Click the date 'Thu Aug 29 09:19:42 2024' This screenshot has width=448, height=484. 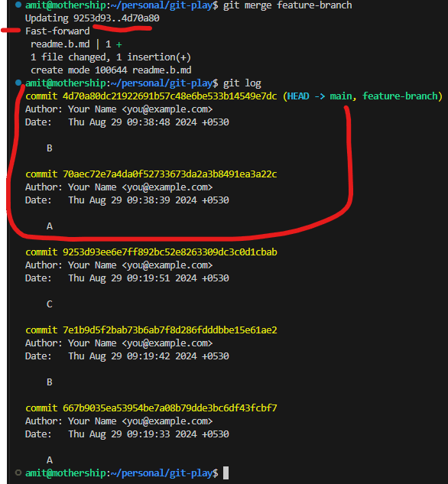coord(132,356)
